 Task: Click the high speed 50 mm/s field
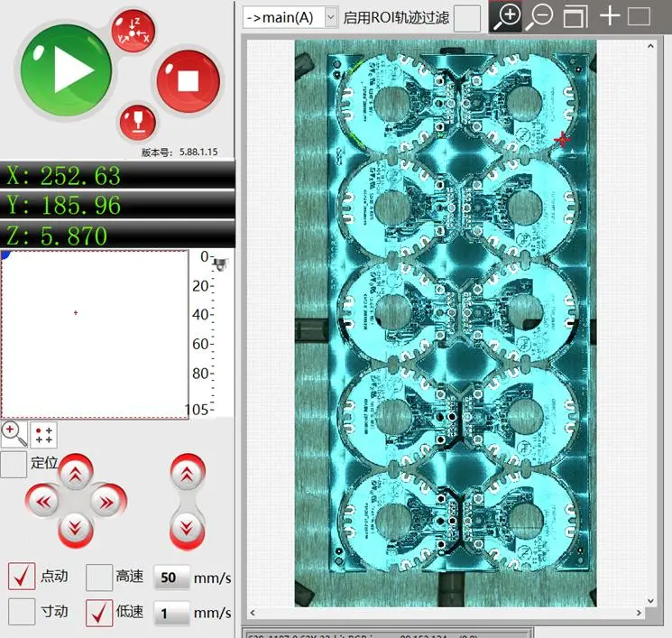(171, 578)
